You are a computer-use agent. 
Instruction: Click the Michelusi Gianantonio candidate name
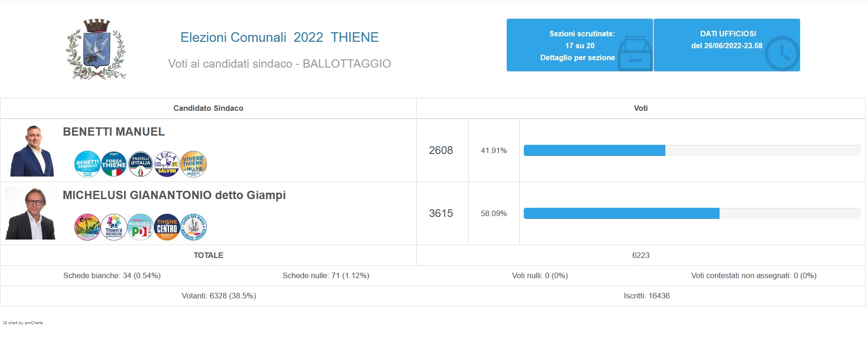point(174,195)
